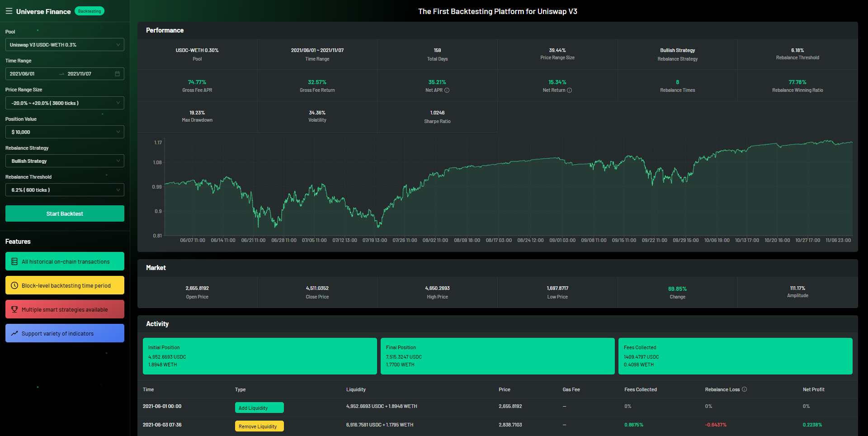Click the Liquidity column header
The width and height of the screenshot is (868, 436).
tap(356, 389)
